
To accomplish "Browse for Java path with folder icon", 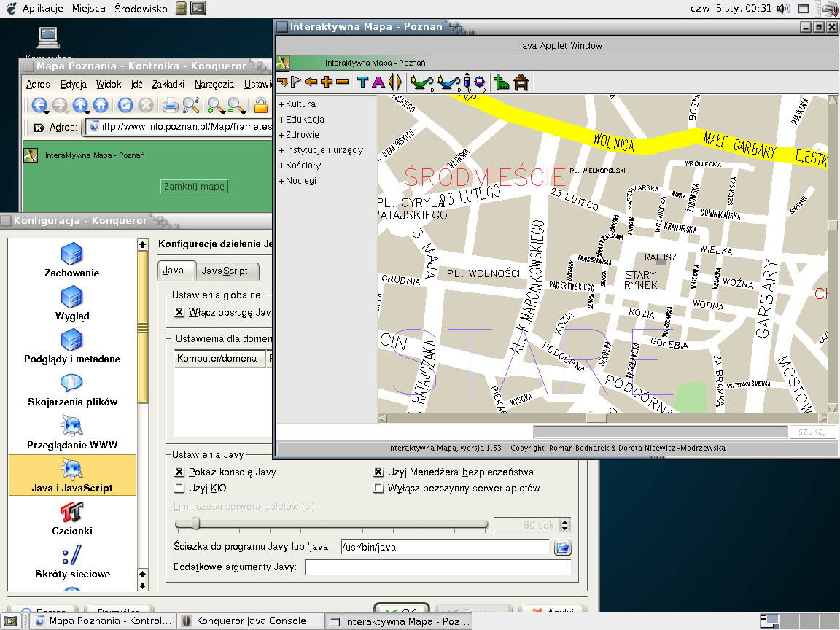I will pyautogui.click(x=562, y=547).
